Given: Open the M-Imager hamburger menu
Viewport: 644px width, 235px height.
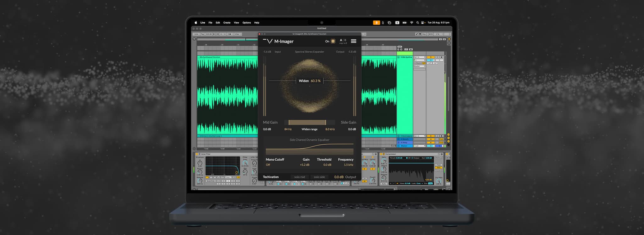Looking at the screenshot, I should [x=353, y=41].
